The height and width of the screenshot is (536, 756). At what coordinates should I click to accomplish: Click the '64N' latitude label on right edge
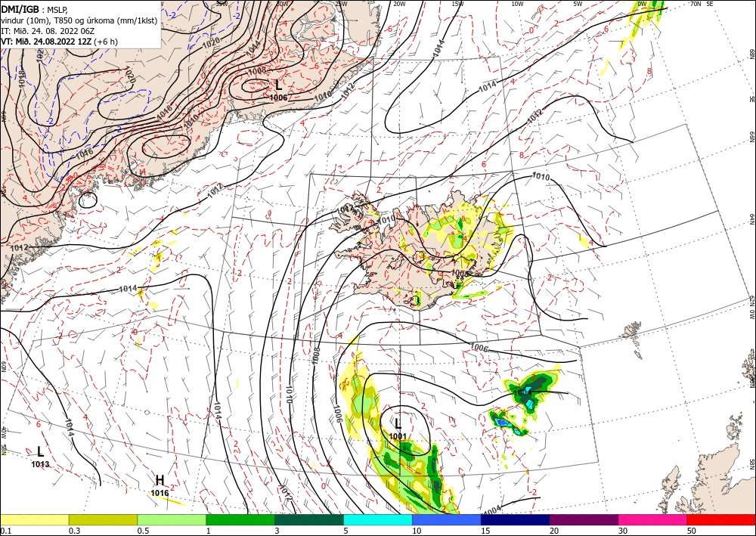(752, 218)
